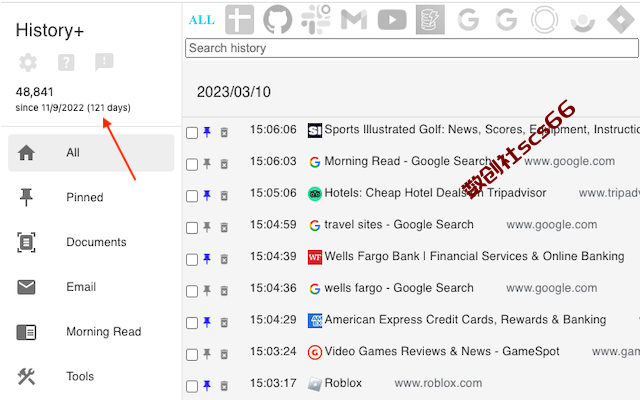Check the Tripadvisor Hotels entry checkbox
Screen dimensions: 640x400
coord(192,196)
